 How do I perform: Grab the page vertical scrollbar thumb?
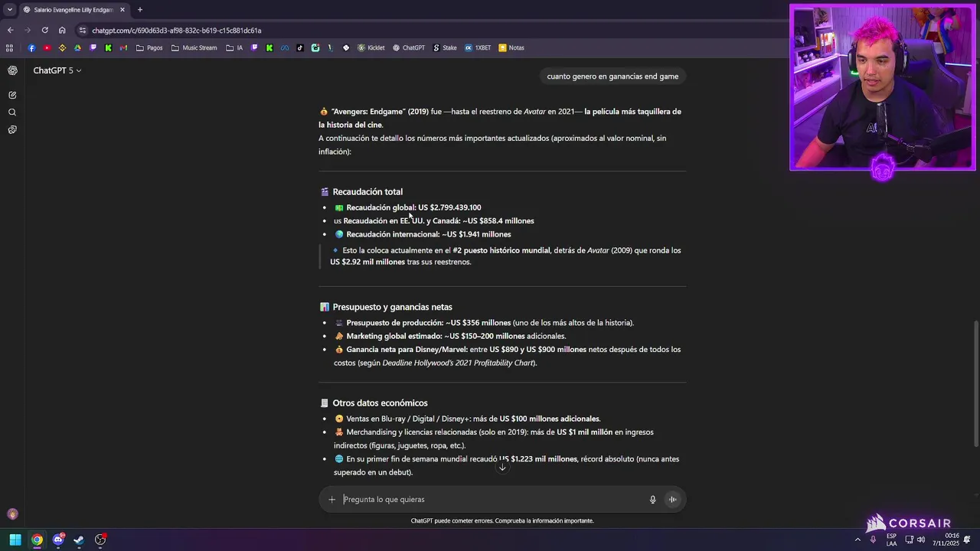coord(975,384)
